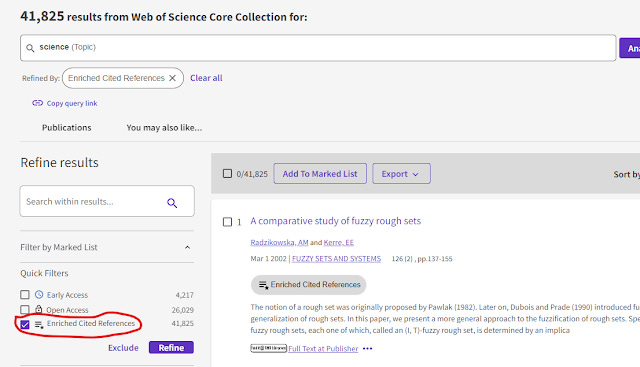Remove the Enriched Cited References refinement chip

click(x=173, y=78)
